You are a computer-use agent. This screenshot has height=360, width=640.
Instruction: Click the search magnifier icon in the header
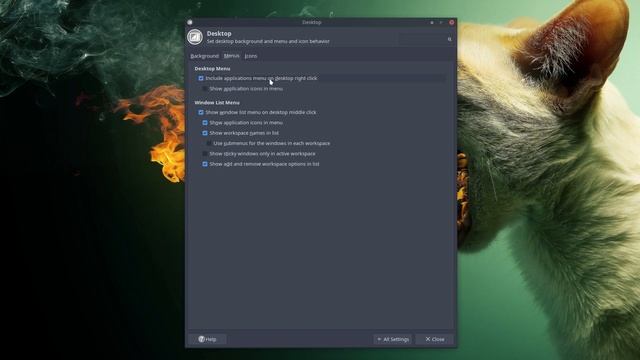coord(449,39)
